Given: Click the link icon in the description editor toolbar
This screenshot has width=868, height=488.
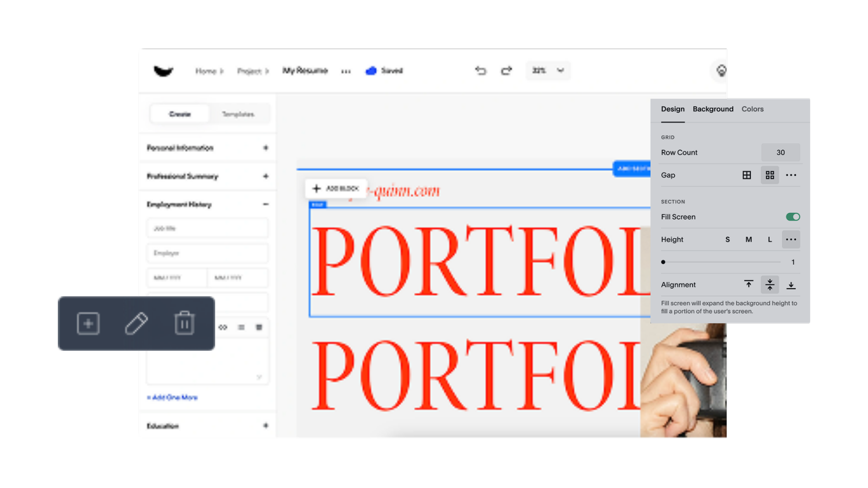Looking at the screenshot, I should pos(223,327).
